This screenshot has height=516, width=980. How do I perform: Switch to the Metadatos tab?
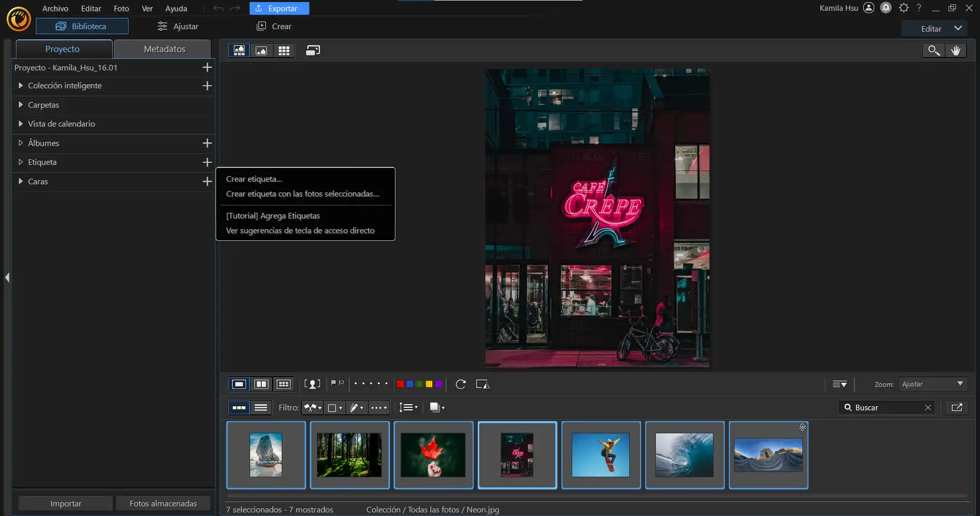pyautogui.click(x=164, y=49)
